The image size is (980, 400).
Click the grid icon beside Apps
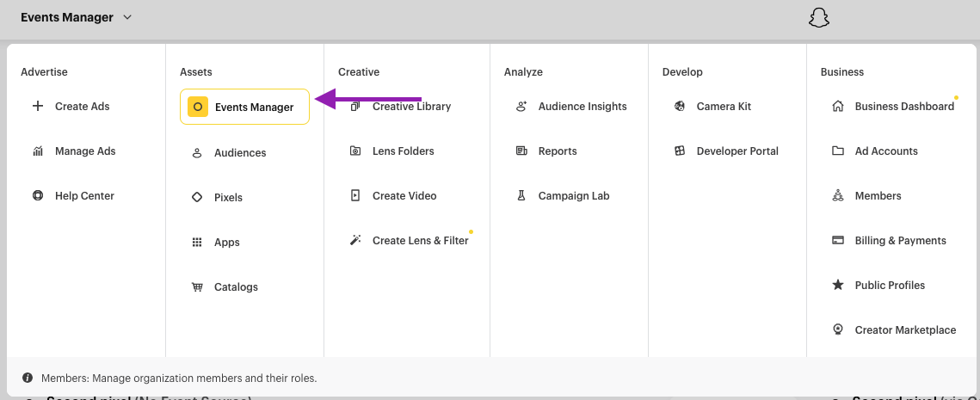[197, 243]
